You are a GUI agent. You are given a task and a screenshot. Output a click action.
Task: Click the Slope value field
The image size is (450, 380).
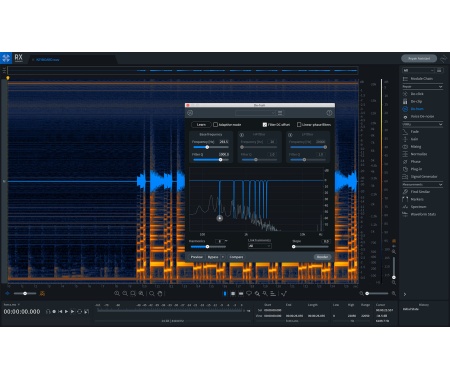tap(326, 241)
